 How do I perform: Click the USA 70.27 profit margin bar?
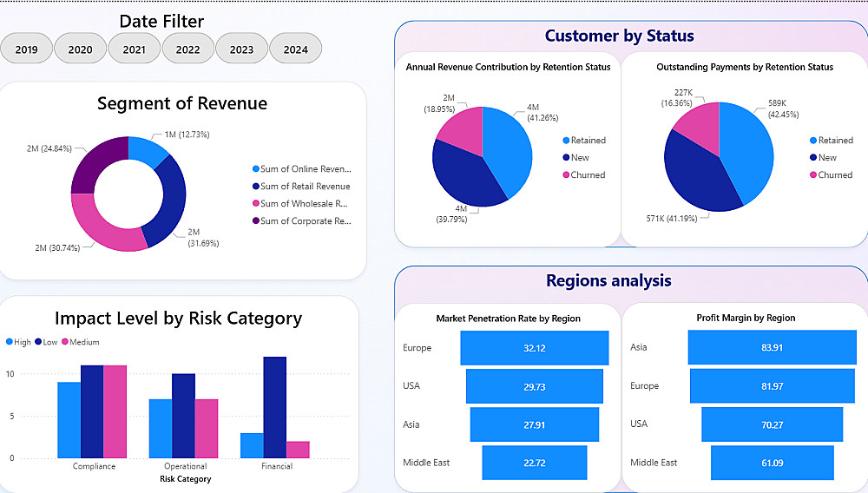[x=773, y=424]
